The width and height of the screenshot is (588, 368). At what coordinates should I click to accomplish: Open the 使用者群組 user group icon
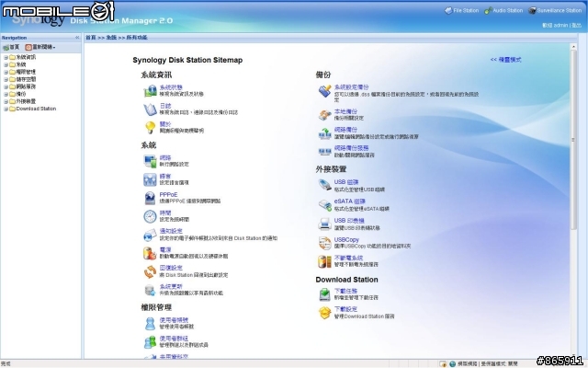(150, 341)
